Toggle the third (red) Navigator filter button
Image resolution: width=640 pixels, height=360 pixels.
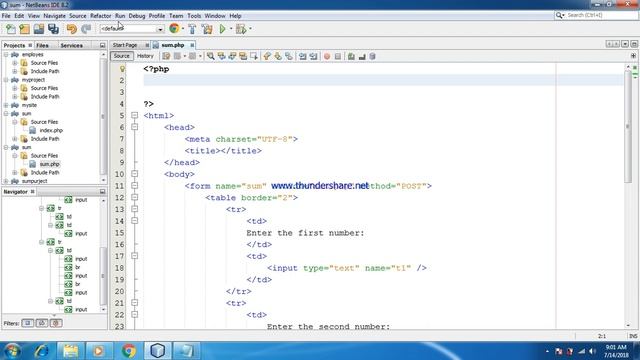[56, 323]
